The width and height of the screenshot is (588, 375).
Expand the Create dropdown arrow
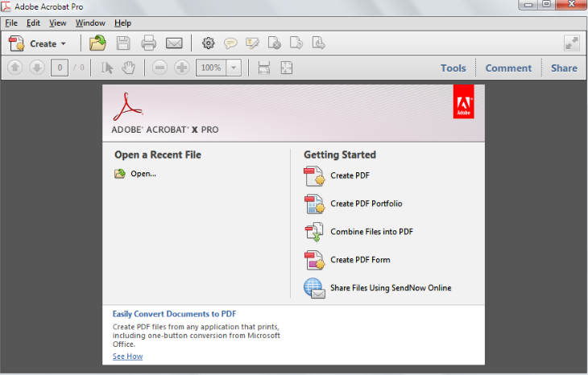pos(64,43)
